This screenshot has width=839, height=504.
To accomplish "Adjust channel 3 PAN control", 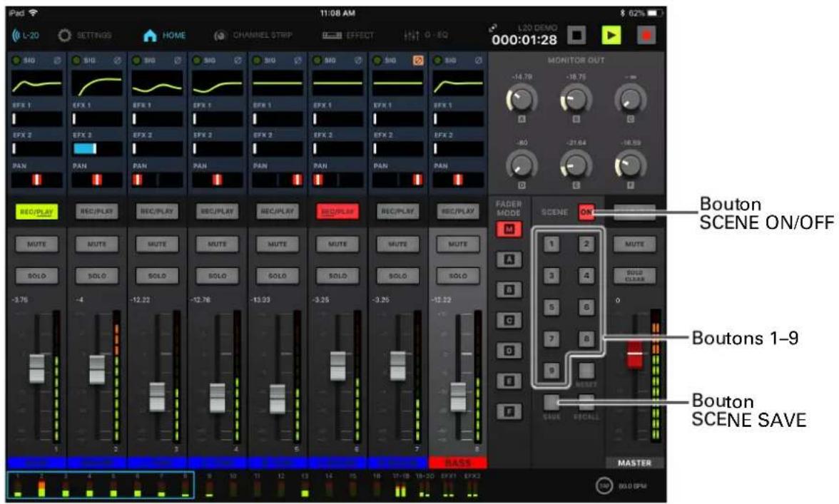I will point(157,180).
